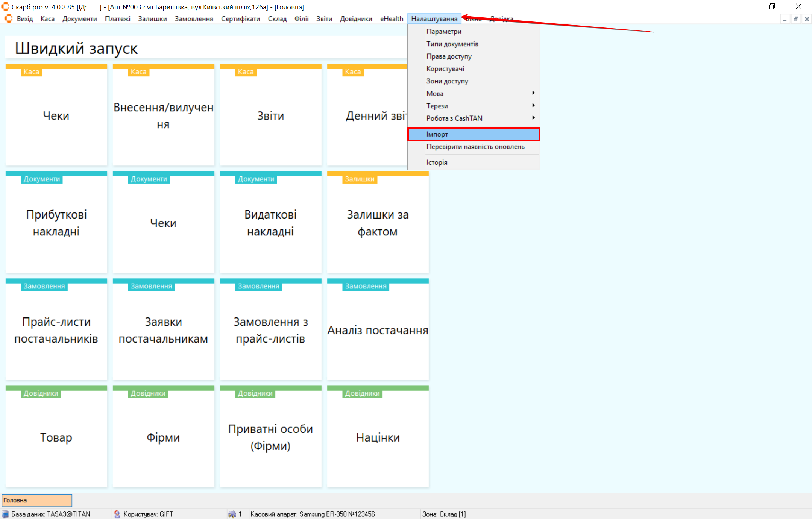Click the database icon in status bar
Viewport: 812px width, 519px height.
[x=5, y=514]
